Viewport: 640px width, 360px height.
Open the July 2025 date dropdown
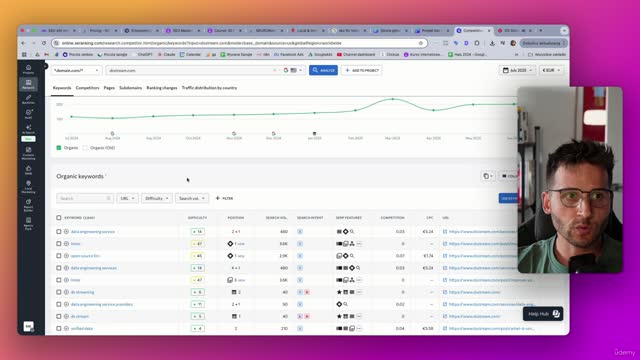[517, 70]
